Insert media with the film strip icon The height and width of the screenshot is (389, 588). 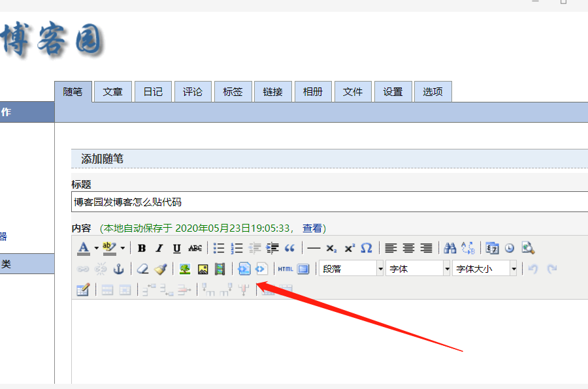point(220,269)
